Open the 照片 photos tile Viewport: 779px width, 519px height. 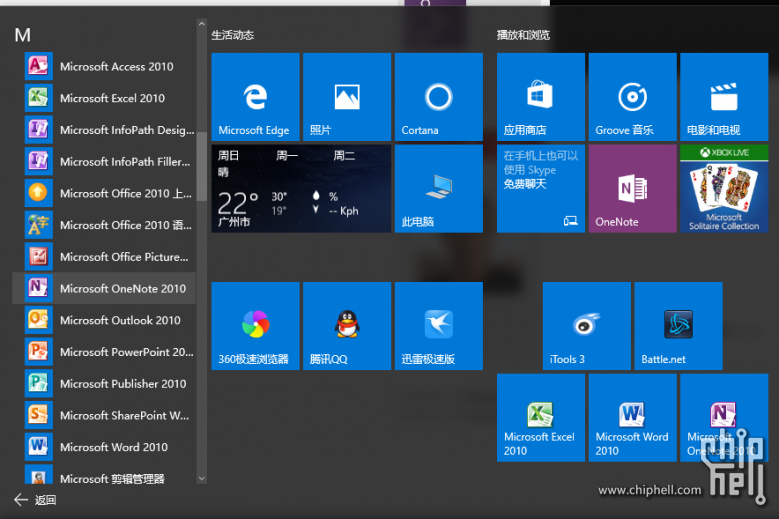coord(347,97)
